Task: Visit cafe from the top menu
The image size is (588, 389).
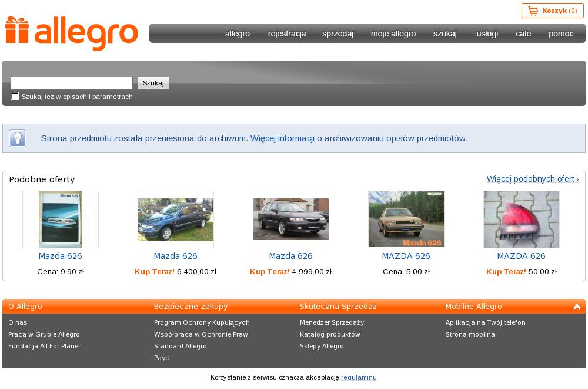Action: pos(523,34)
